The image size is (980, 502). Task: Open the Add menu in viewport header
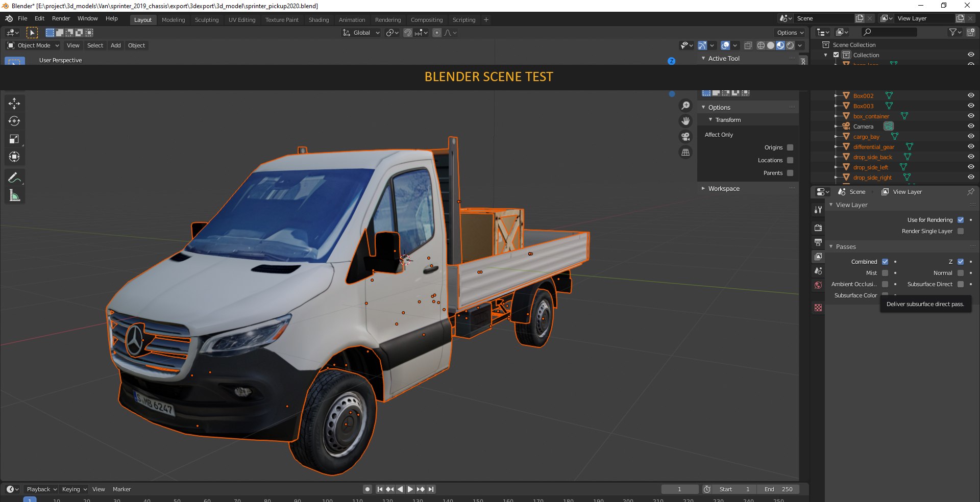point(116,45)
